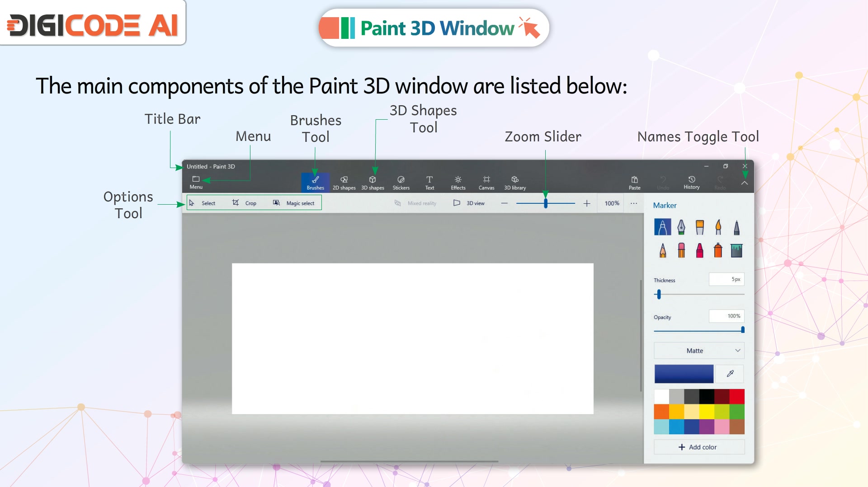Click the dimmed Undo button

pyautogui.click(x=663, y=183)
